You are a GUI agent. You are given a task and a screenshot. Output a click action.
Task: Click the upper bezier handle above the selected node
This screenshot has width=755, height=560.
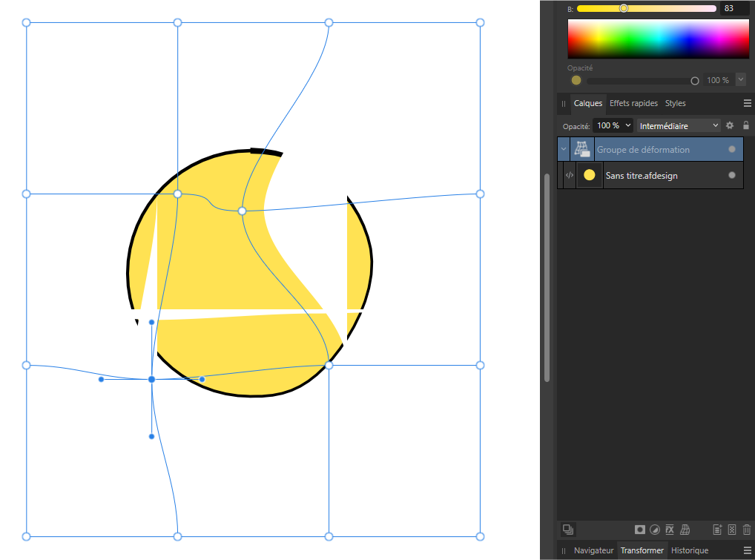pyautogui.click(x=152, y=322)
